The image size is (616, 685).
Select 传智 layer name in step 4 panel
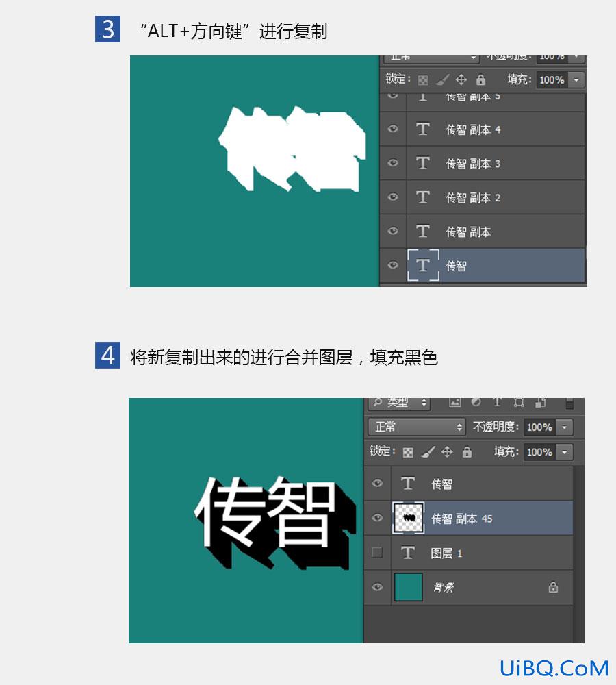click(441, 484)
